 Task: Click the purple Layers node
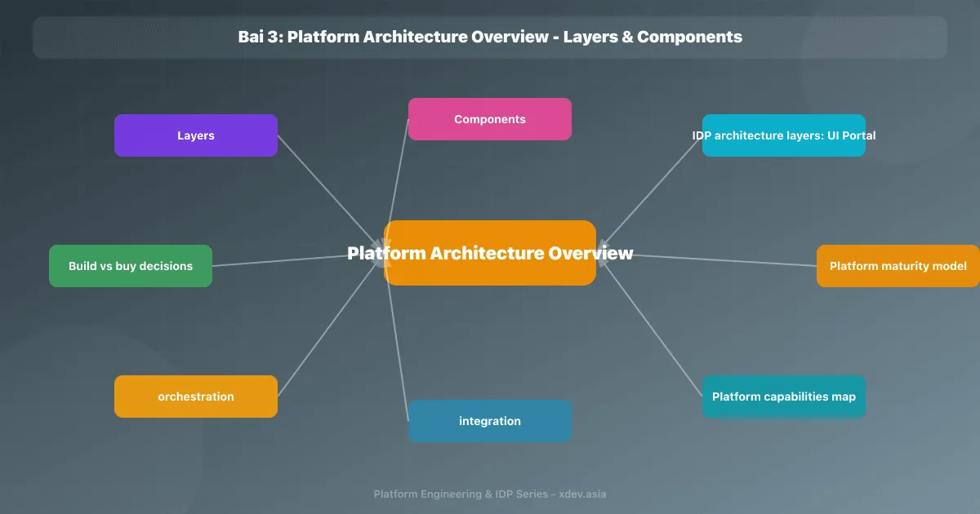[x=196, y=135]
